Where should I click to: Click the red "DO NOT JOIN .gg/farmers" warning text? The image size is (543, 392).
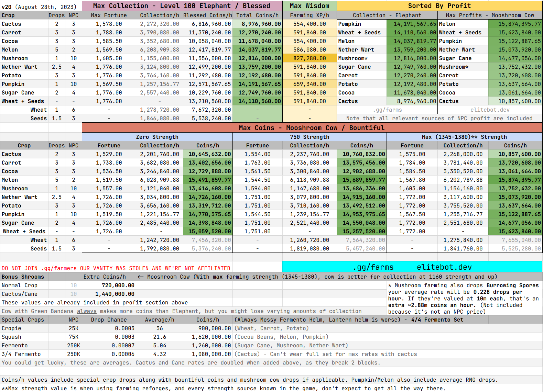(x=116, y=268)
